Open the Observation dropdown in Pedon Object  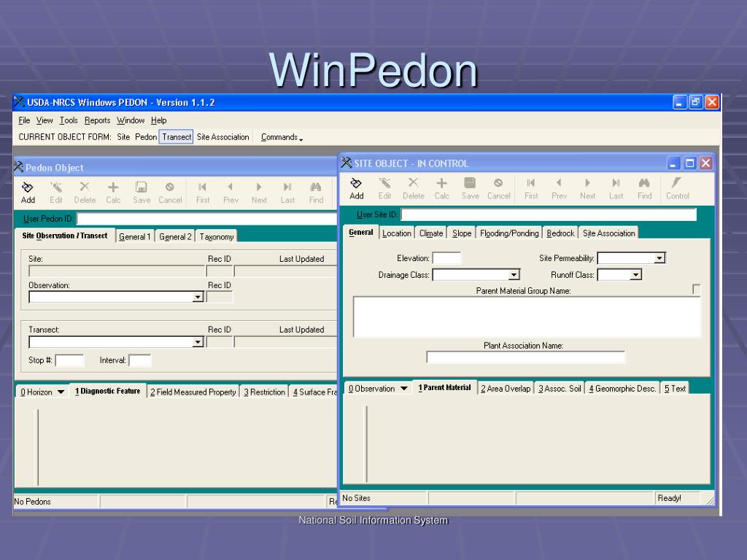pyautogui.click(x=198, y=297)
